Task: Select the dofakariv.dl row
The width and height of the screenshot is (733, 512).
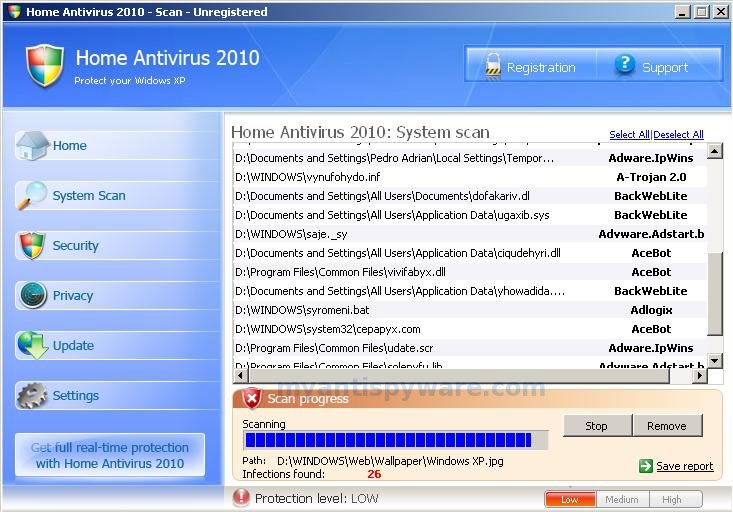Action: pyautogui.click(x=470, y=196)
